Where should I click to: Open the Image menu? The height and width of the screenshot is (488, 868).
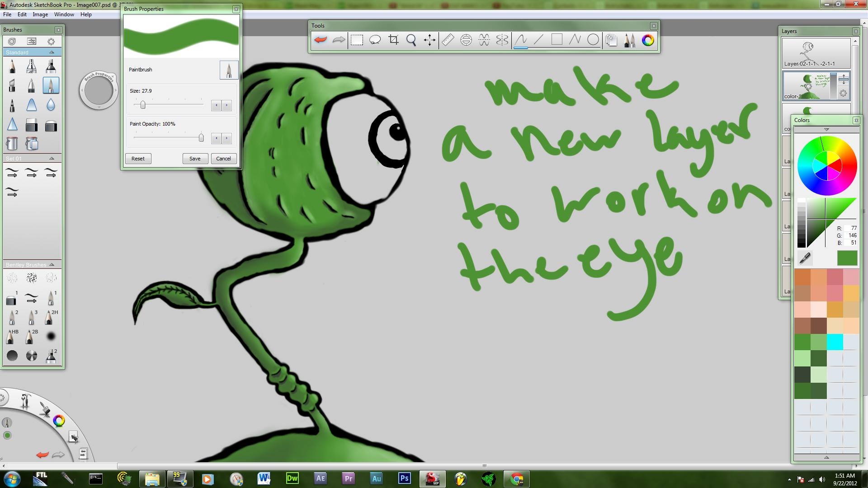[40, 14]
